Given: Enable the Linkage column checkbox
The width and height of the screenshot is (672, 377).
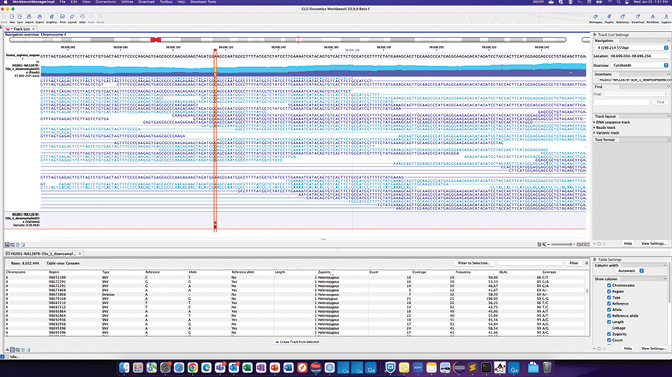Looking at the screenshot, I should 609,328.
